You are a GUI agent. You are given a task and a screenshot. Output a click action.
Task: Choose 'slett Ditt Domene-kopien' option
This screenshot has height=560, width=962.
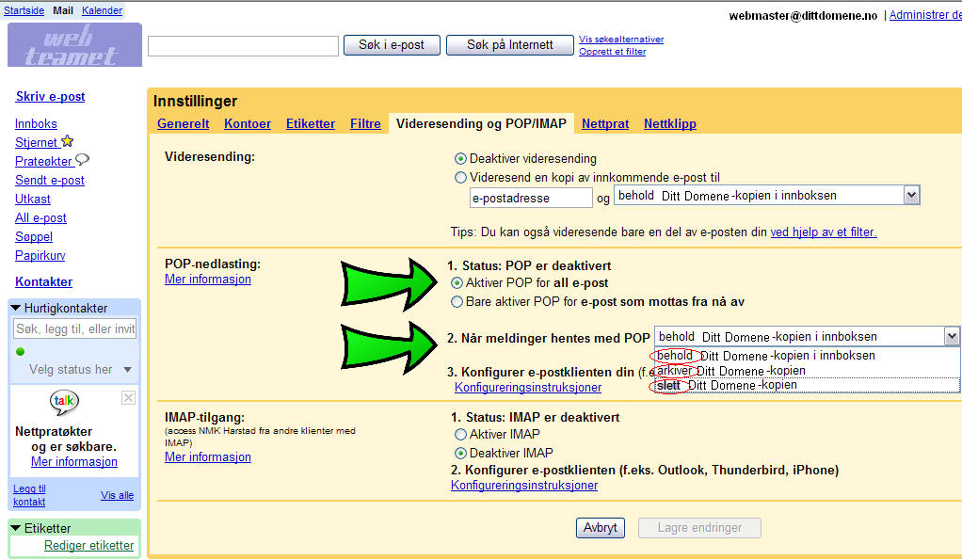807,385
